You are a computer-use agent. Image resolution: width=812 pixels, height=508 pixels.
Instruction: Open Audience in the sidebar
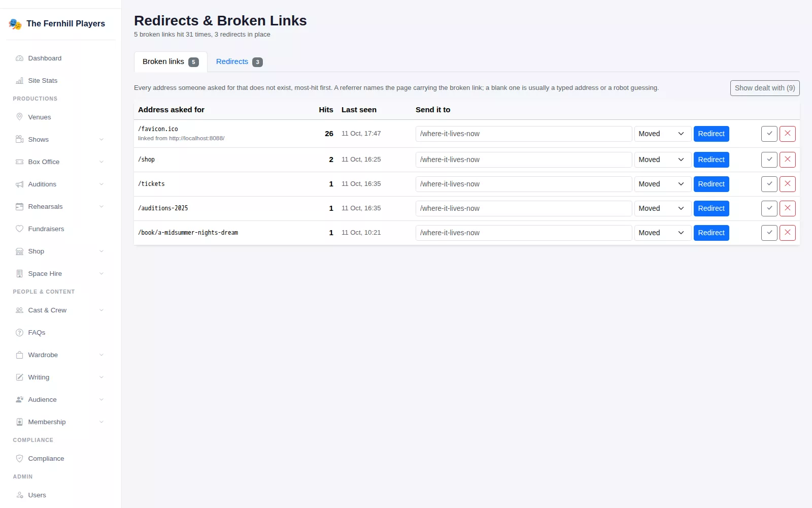pos(60,399)
